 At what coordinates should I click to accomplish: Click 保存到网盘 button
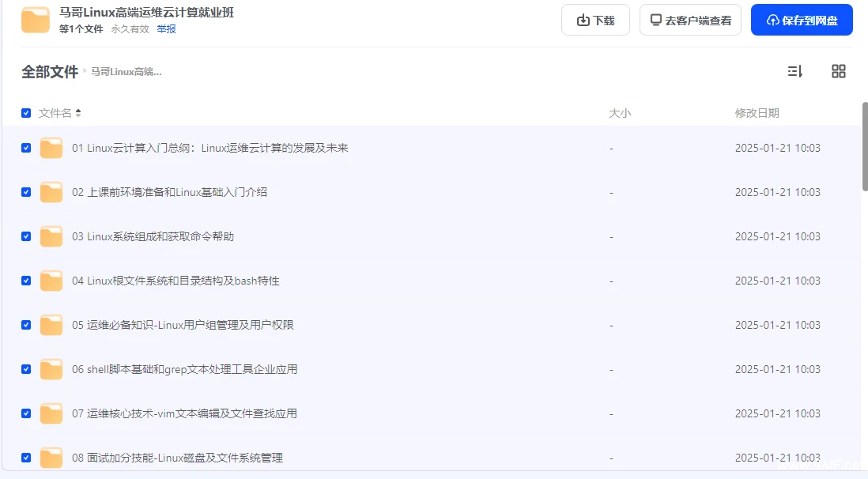802,21
